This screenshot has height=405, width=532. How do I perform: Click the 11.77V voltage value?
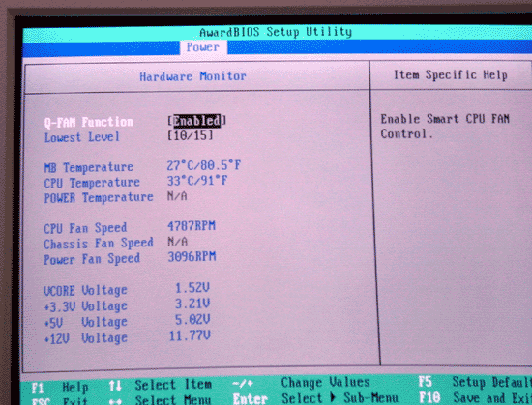pyautogui.click(x=190, y=335)
